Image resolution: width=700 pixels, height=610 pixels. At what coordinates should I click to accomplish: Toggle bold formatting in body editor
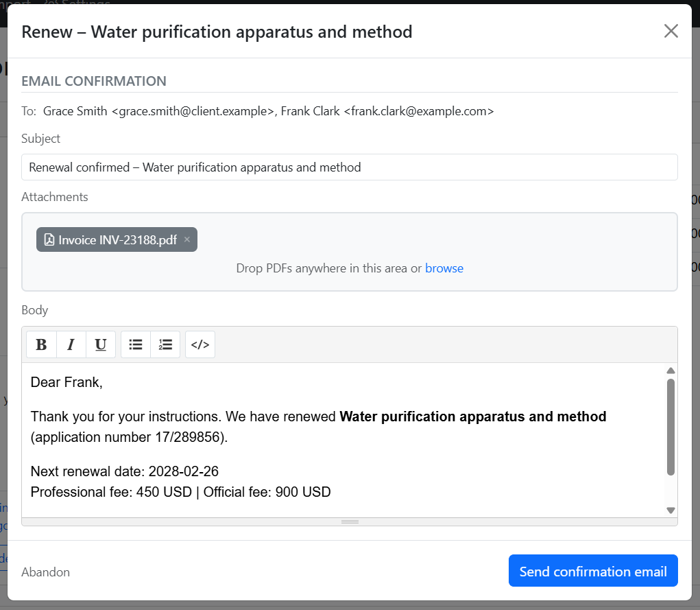pos(41,344)
